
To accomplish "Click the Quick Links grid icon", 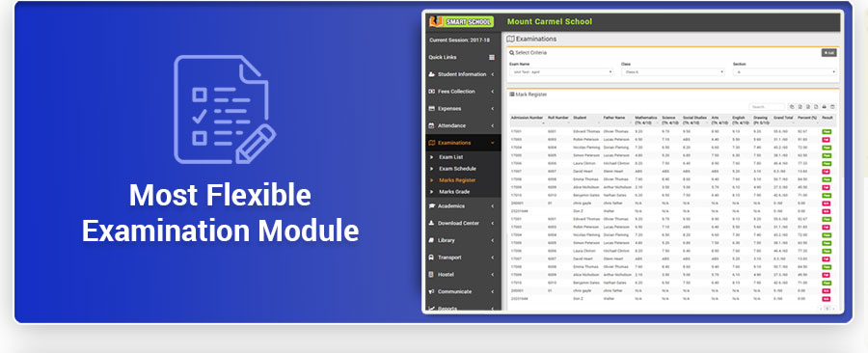I will (x=492, y=58).
